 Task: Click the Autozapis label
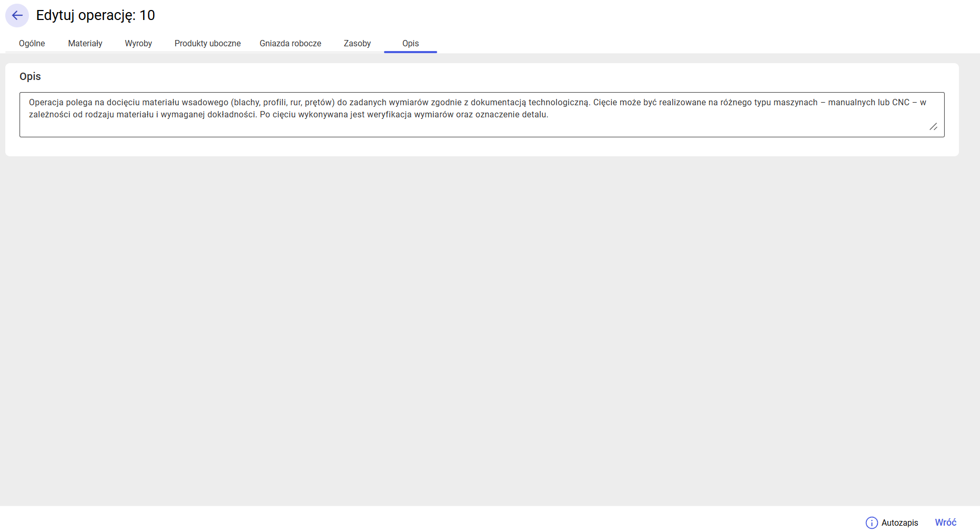[900, 523]
